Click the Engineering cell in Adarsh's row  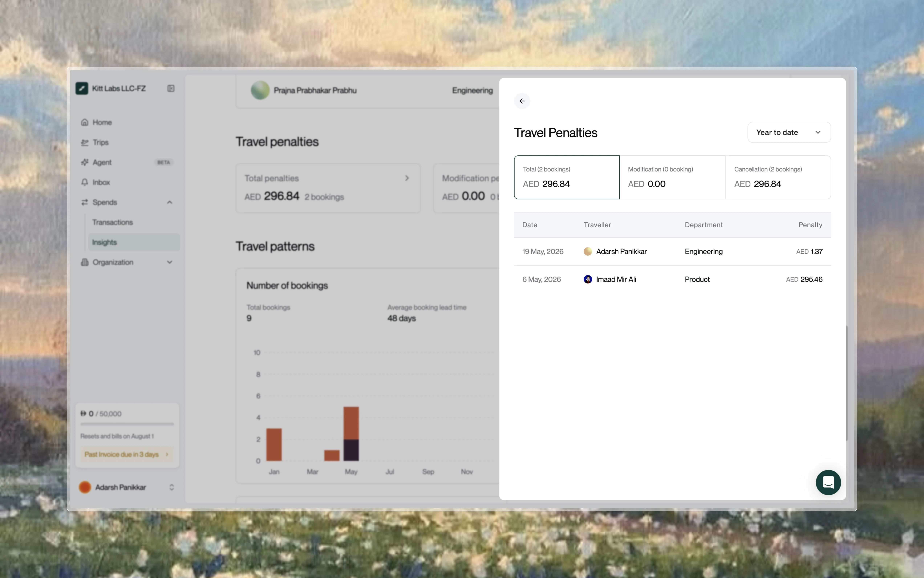(704, 252)
